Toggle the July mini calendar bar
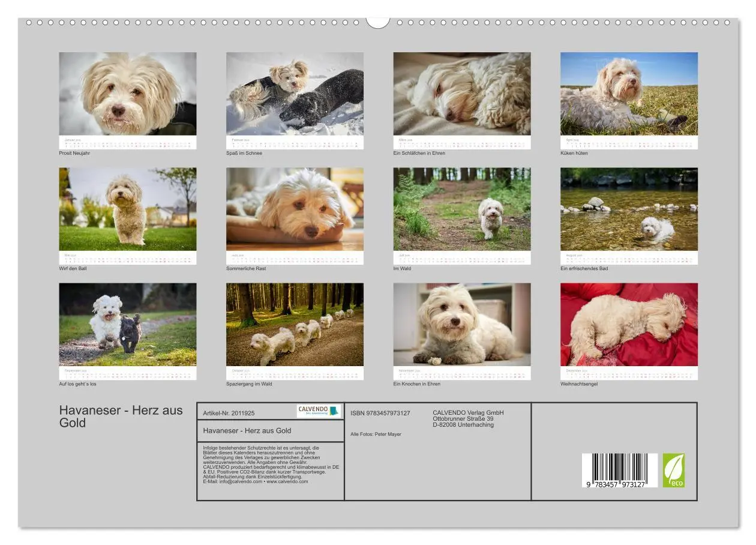The height and width of the screenshot is (545, 756). coord(463,259)
